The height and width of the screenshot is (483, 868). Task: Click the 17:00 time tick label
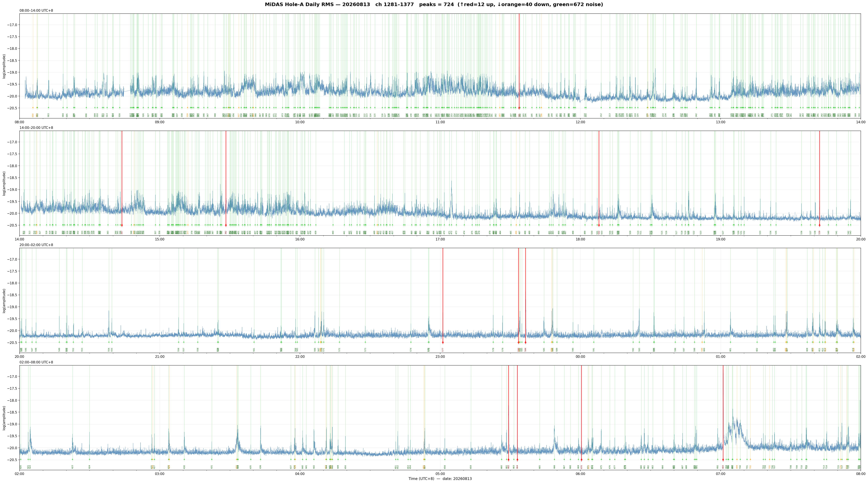pos(440,239)
